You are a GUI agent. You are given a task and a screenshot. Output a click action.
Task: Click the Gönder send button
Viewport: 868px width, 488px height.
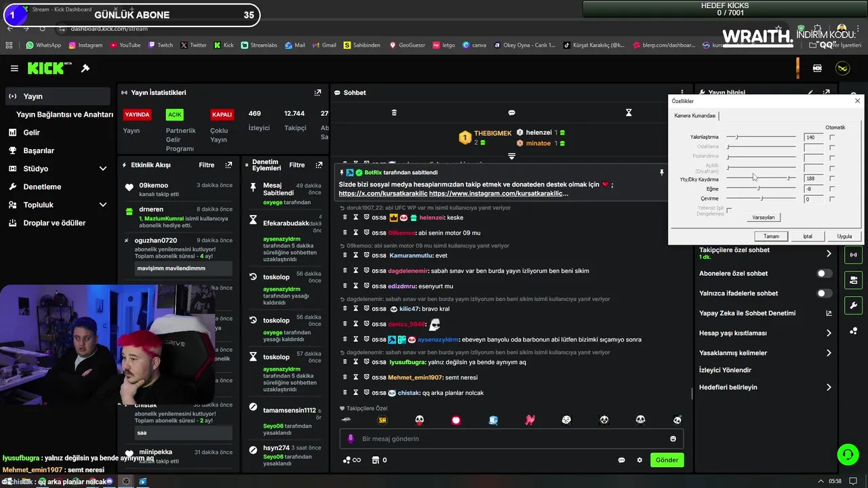click(x=667, y=460)
